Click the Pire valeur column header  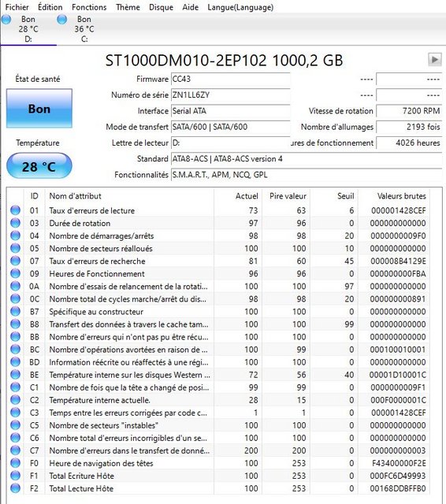click(286, 196)
